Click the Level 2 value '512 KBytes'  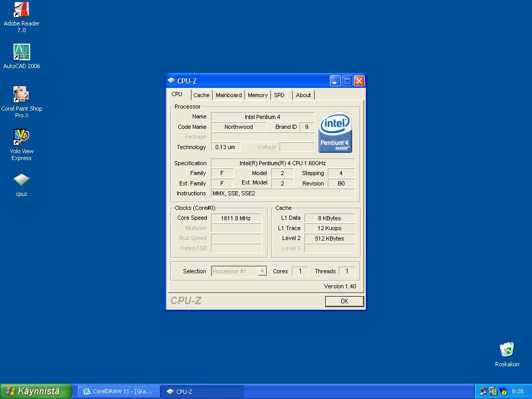329,238
